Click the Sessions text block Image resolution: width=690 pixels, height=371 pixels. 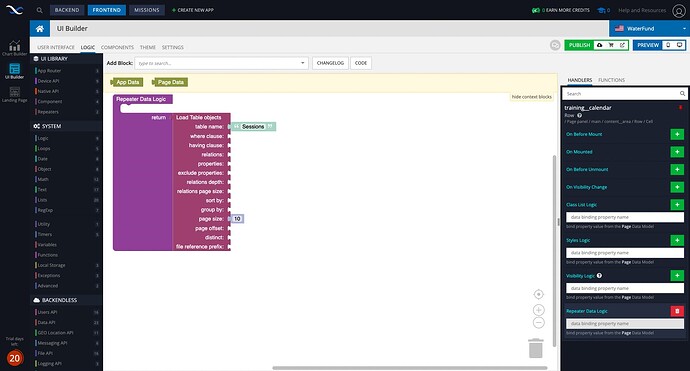(253, 127)
